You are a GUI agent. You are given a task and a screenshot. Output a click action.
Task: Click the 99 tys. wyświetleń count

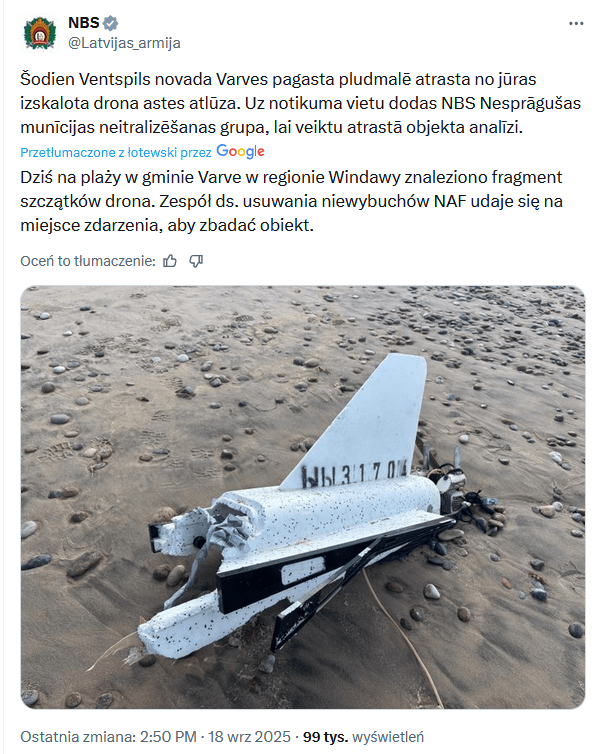tap(363, 737)
